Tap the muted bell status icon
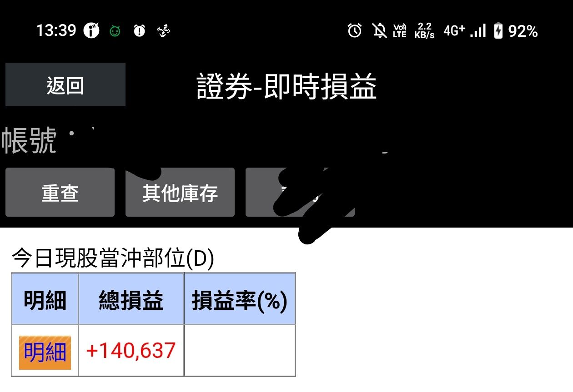 (379, 31)
